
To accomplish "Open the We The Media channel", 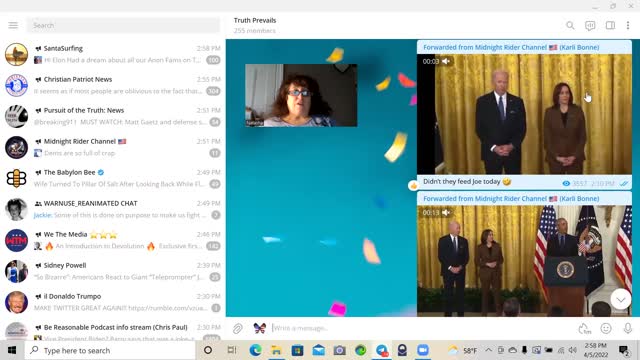I will 113,240.
